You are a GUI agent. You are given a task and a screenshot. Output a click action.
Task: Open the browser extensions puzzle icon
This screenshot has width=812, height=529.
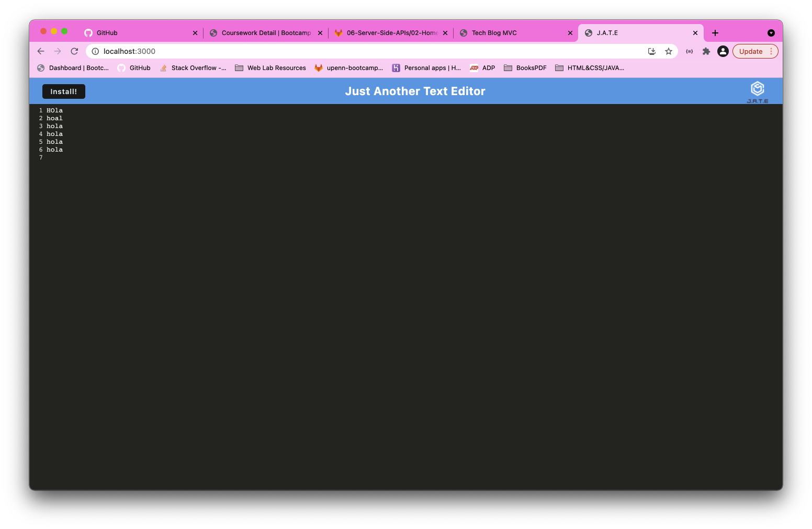point(706,51)
